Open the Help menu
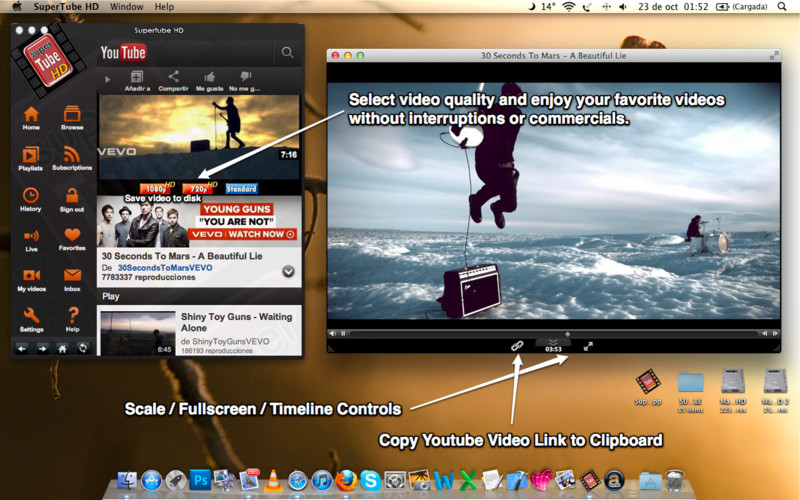The height and width of the screenshot is (500, 800). (x=164, y=7)
